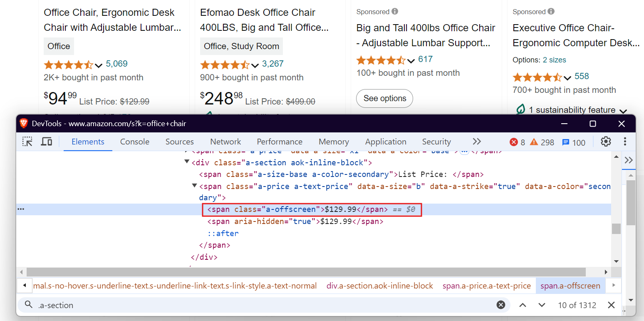Open the sidebar panel expand chevron
This screenshot has width=644, height=321.
click(629, 160)
